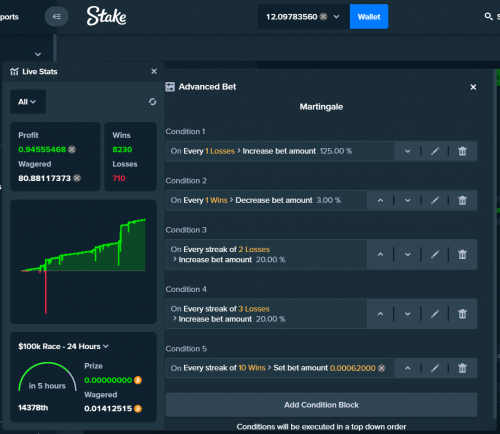Open the All filter dropdown
The image size is (500, 434).
click(28, 102)
